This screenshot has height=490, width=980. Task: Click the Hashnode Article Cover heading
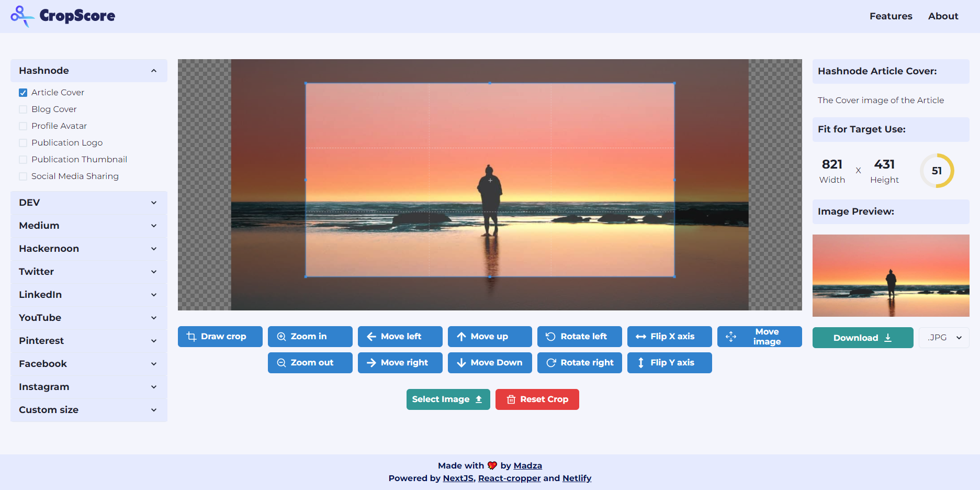[x=877, y=71]
